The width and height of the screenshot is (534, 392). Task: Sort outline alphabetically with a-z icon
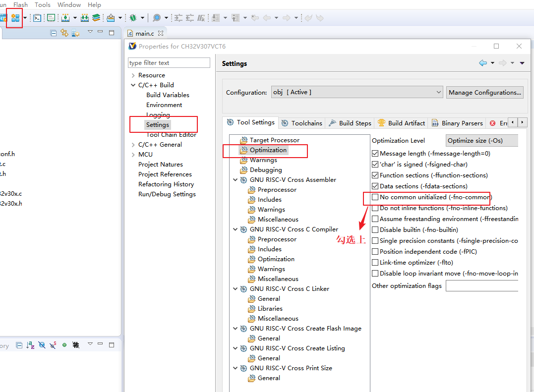pos(30,345)
